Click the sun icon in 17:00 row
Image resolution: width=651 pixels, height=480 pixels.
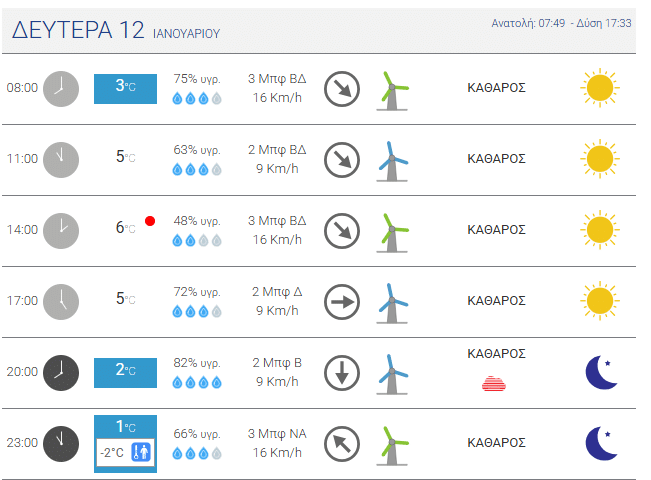pyautogui.click(x=599, y=301)
